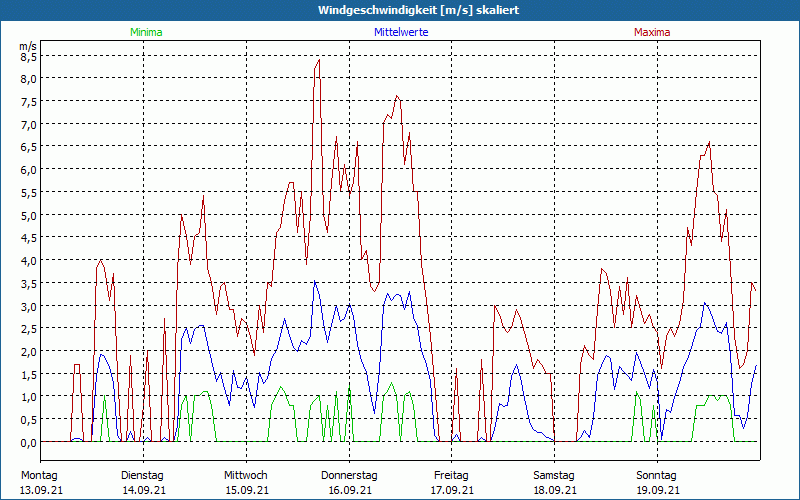Click the 'Freitag' day label
Image resolution: width=800 pixels, height=500 pixels.
[451, 476]
